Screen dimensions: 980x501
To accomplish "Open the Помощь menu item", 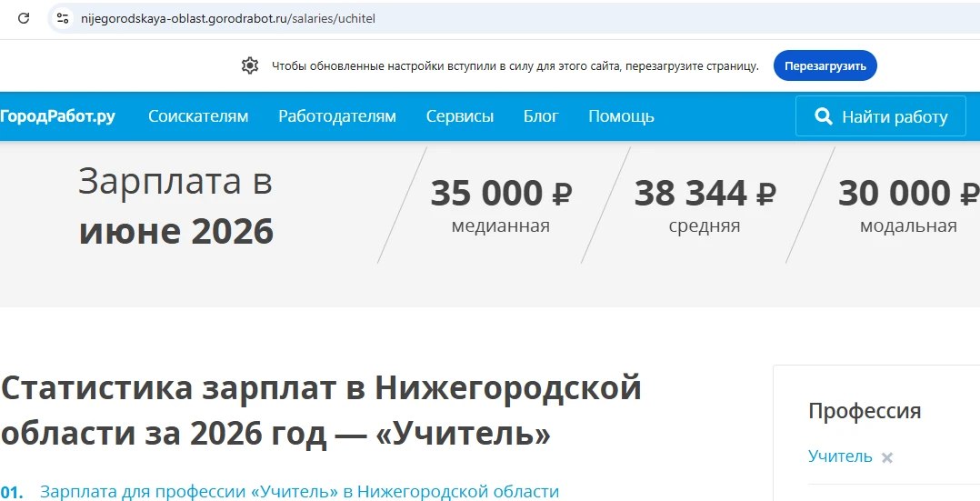I will 621,116.
